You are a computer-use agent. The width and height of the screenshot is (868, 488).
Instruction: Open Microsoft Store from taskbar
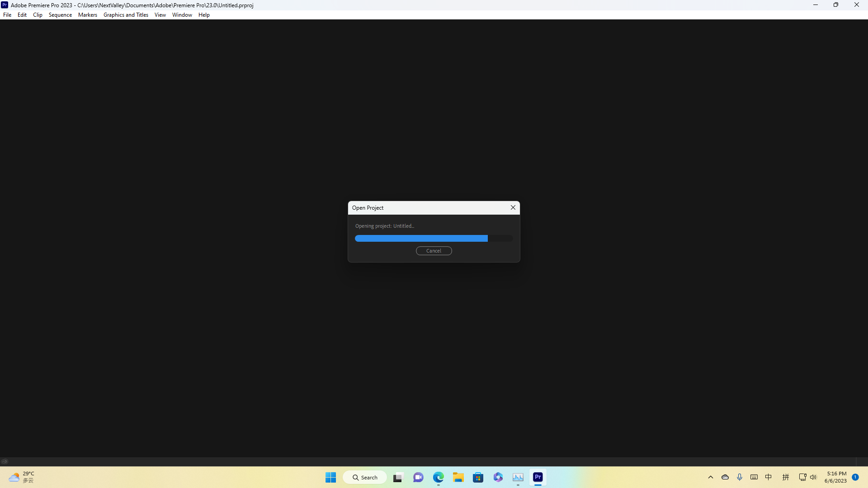click(x=478, y=477)
